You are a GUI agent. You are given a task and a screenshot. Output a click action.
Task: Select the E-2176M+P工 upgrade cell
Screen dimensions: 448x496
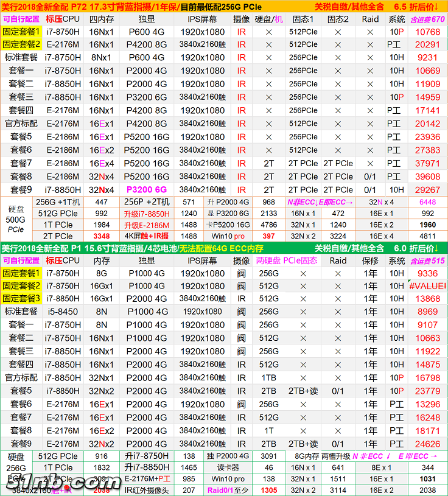pos(147,479)
